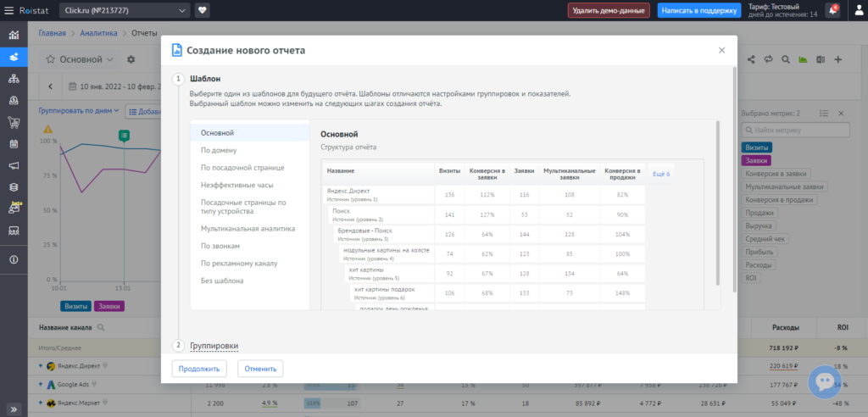
Task: Open the hamburger menu next to Roistat logo
Action: (x=9, y=10)
